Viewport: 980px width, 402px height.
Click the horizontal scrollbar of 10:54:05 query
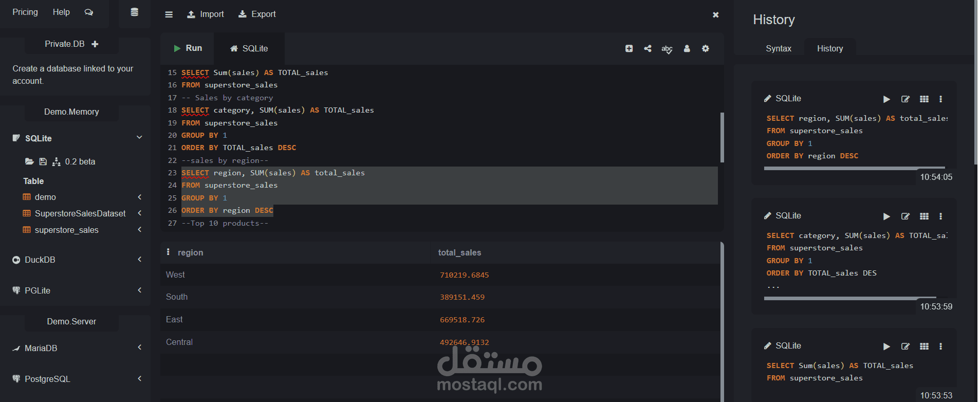click(854, 168)
